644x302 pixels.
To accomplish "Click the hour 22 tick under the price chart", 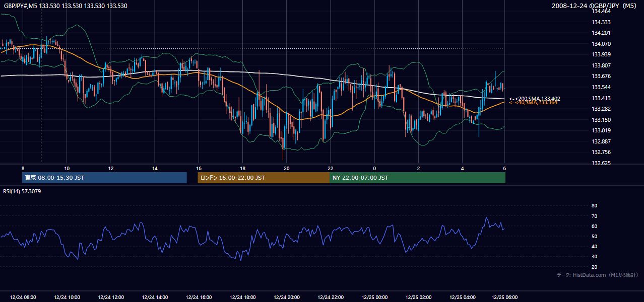I will click(331, 168).
